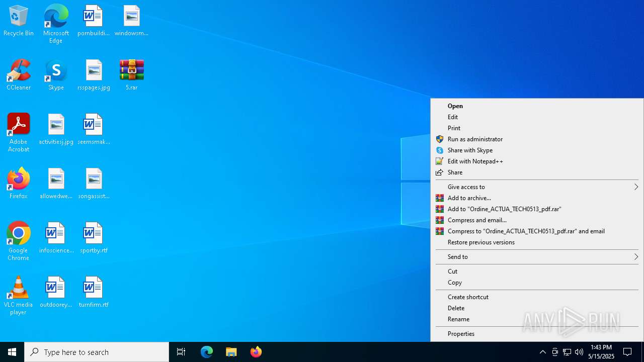Choose Compress and email...
The height and width of the screenshot is (362, 644).
coord(537,220)
